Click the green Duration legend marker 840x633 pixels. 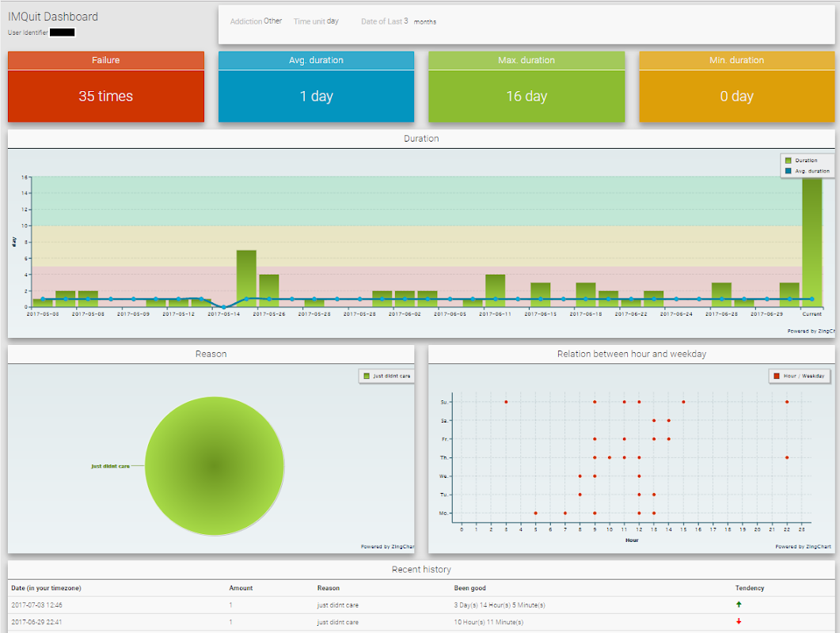788,161
